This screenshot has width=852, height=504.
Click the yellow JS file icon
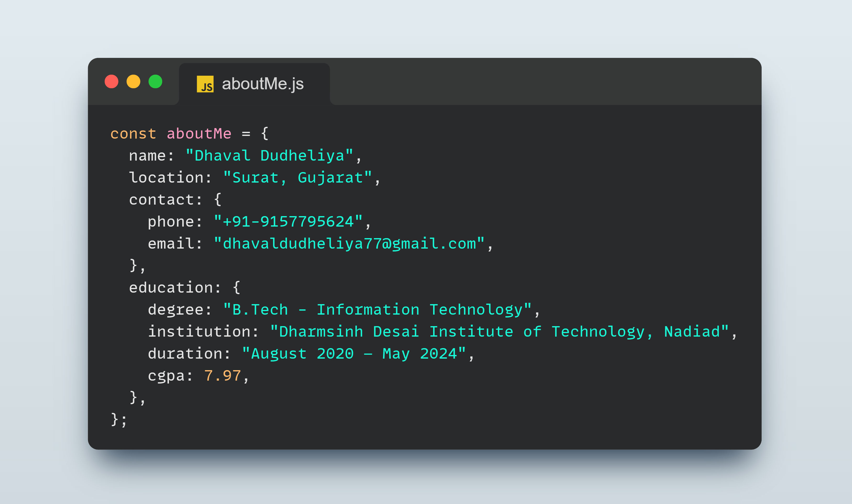point(205,84)
